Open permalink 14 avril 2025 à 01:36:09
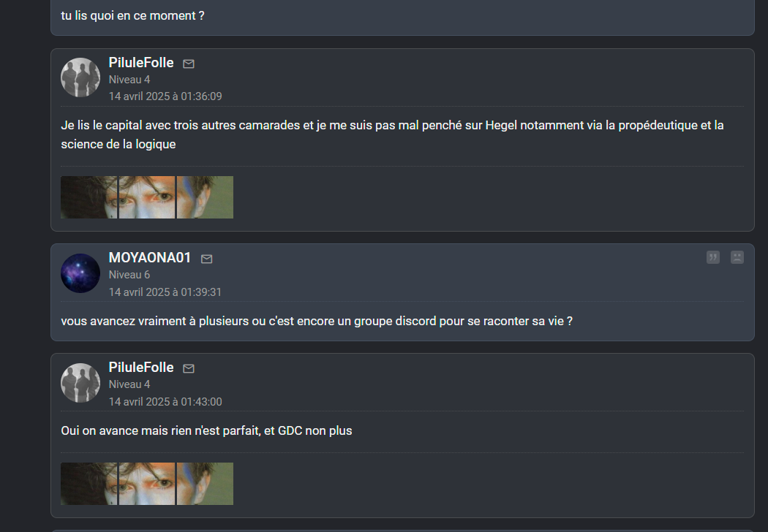 pyautogui.click(x=165, y=96)
